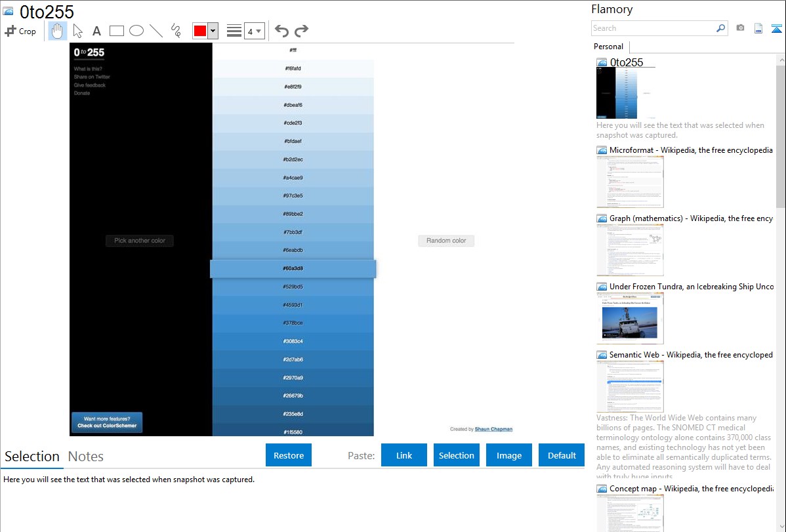Screen dimensions: 786x532
Task: Open the Selection tab
Action: coord(31,457)
